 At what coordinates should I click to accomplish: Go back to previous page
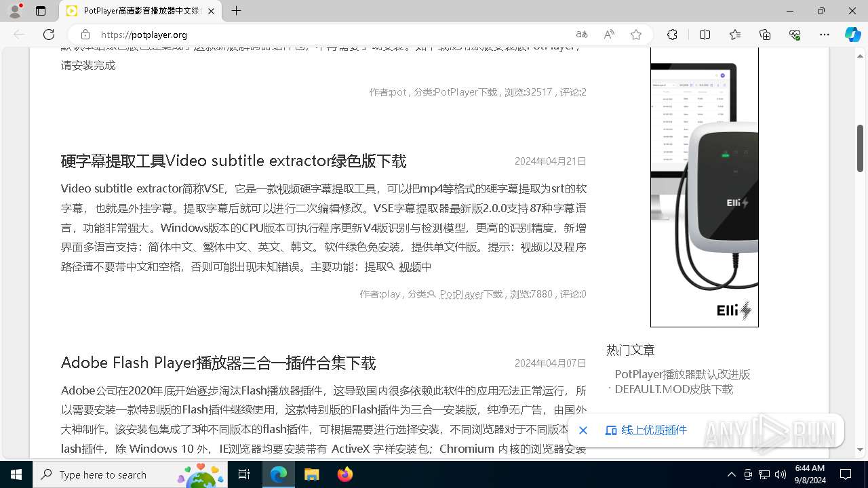click(19, 35)
